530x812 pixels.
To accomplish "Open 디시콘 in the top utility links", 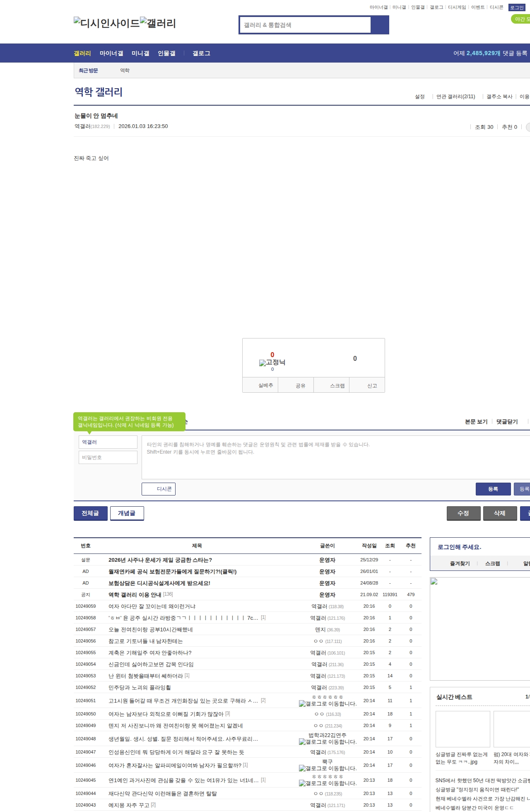I will point(496,7).
